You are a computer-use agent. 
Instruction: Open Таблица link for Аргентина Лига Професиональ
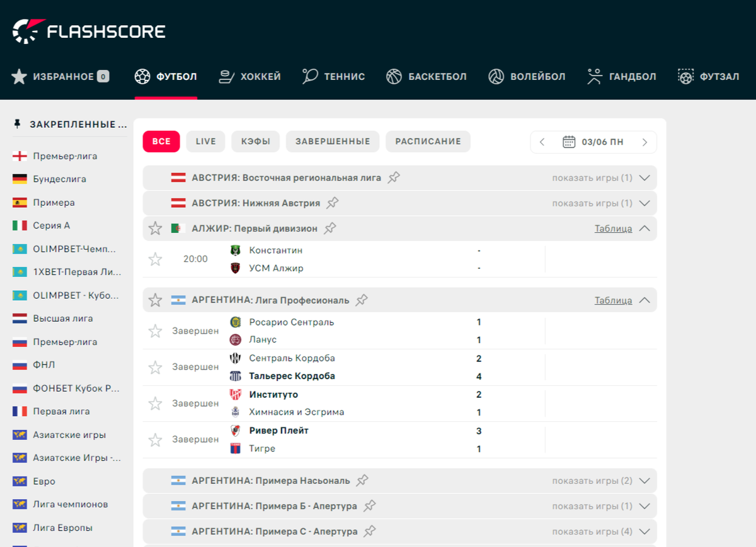click(x=613, y=300)
